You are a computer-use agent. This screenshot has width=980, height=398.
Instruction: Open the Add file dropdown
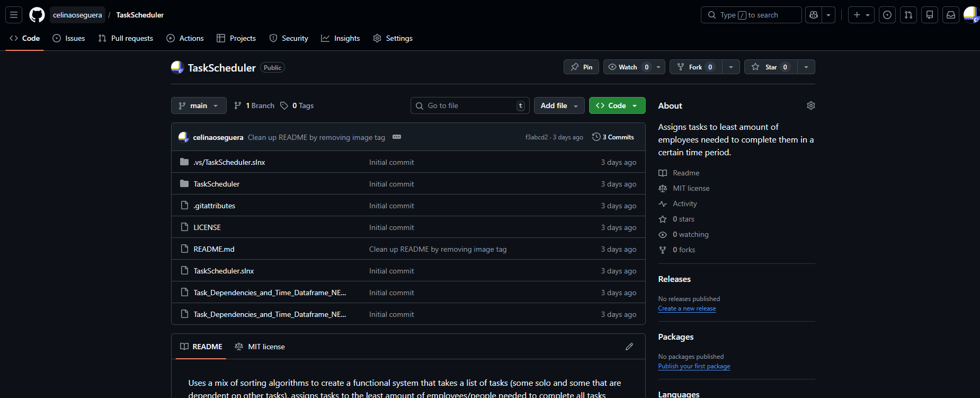[x=559, y=105]
